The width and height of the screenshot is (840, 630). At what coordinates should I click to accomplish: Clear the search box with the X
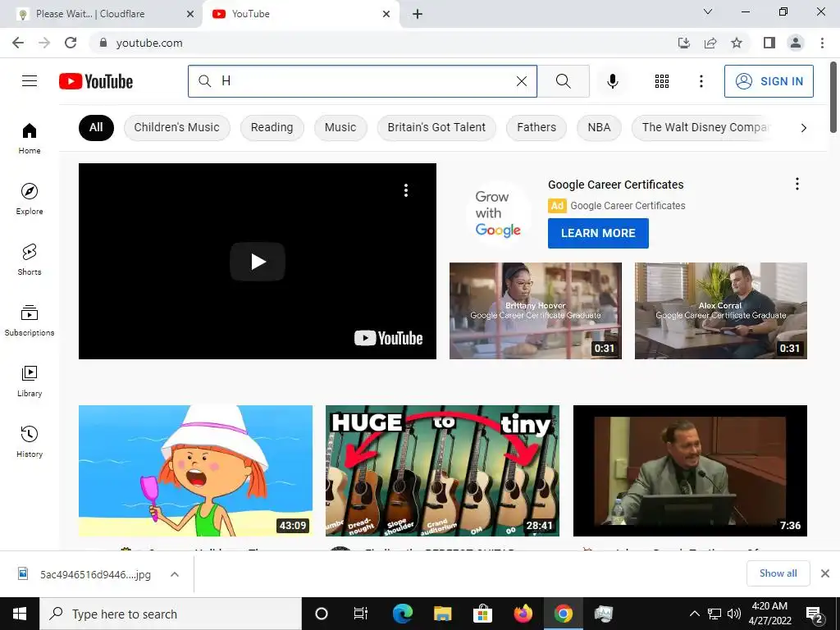[521, 81]
